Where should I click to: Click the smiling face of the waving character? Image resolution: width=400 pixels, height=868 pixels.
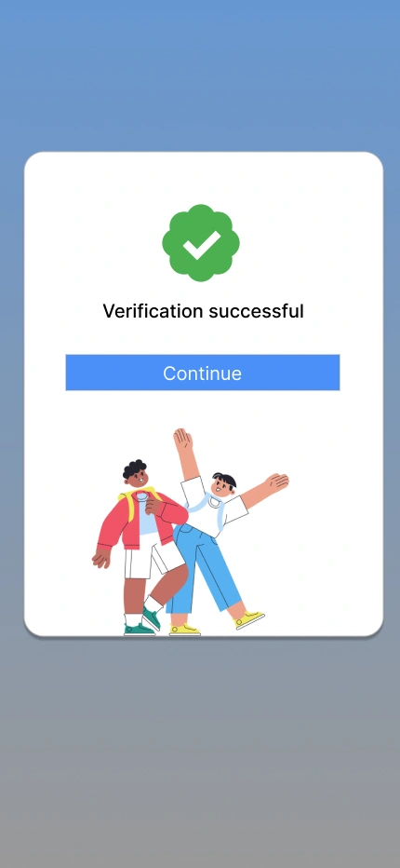click(223, 486)
